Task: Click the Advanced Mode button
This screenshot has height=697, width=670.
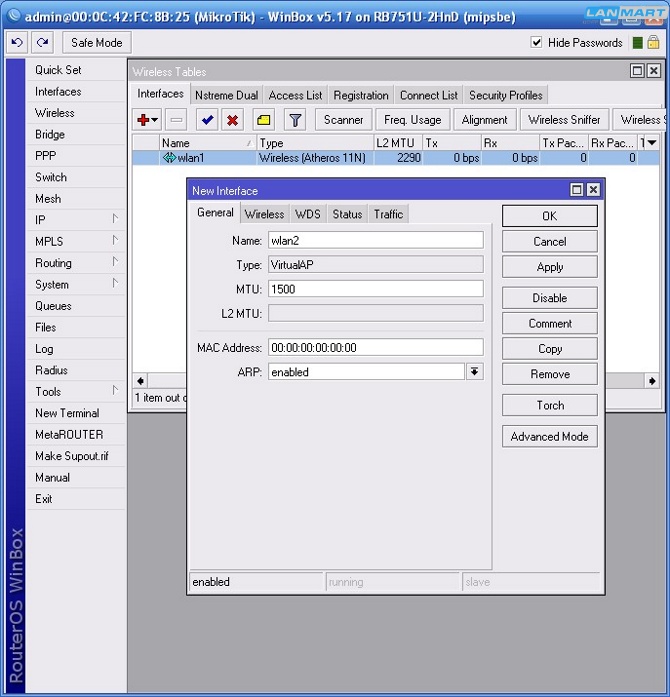Action: (549, 437)
